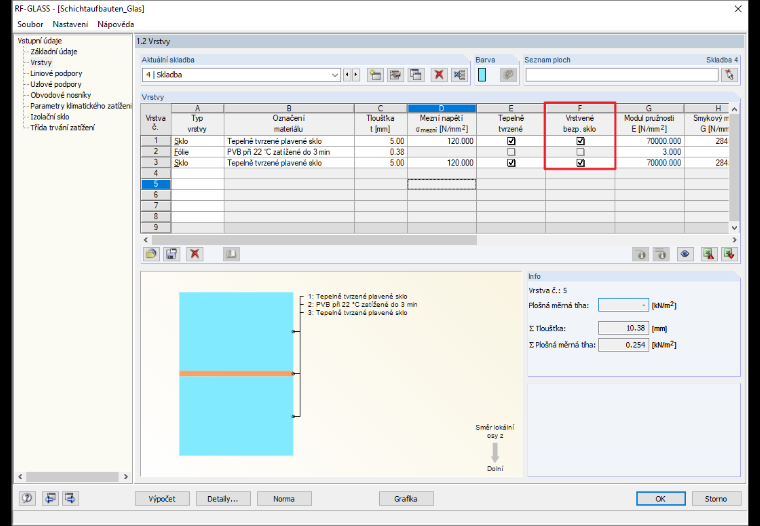Go to the next input window
760x526 pixels.
click(70, 498)
